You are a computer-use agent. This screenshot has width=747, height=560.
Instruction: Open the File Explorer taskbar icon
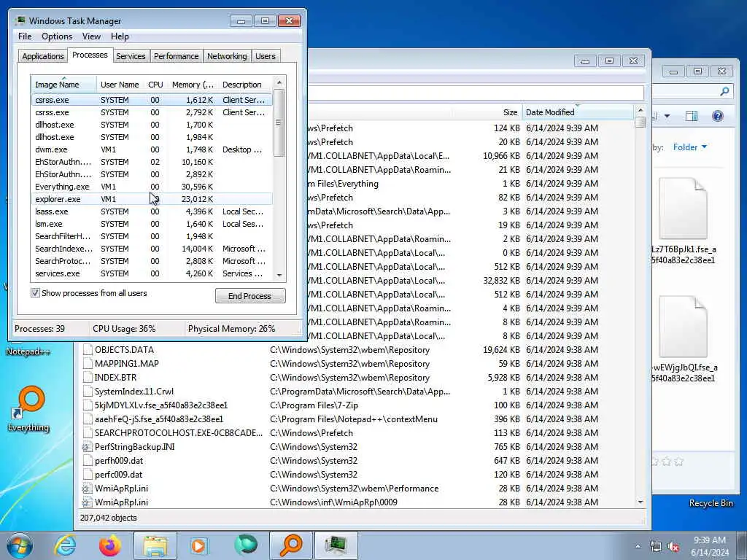coord(155,545)
